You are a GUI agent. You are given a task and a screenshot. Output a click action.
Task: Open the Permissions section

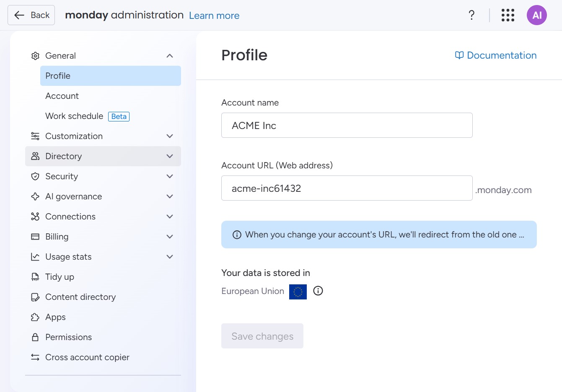(103, 337)
